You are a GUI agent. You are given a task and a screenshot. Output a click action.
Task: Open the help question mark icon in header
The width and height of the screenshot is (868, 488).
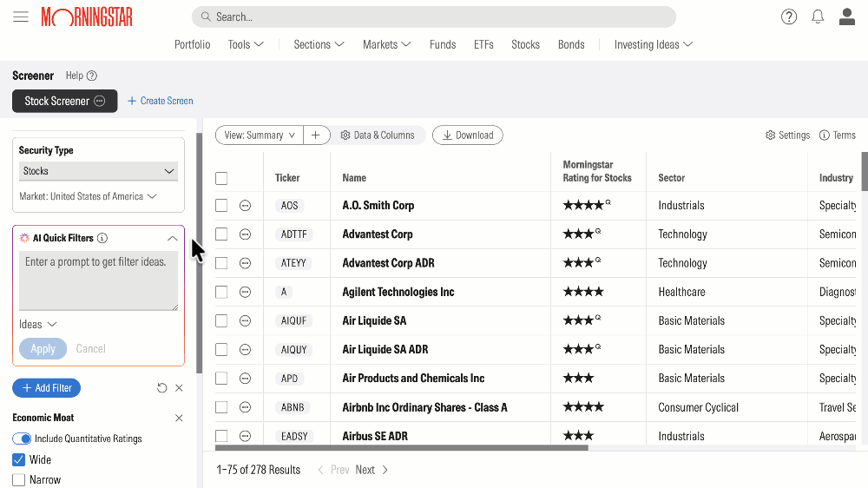[789, 17]
